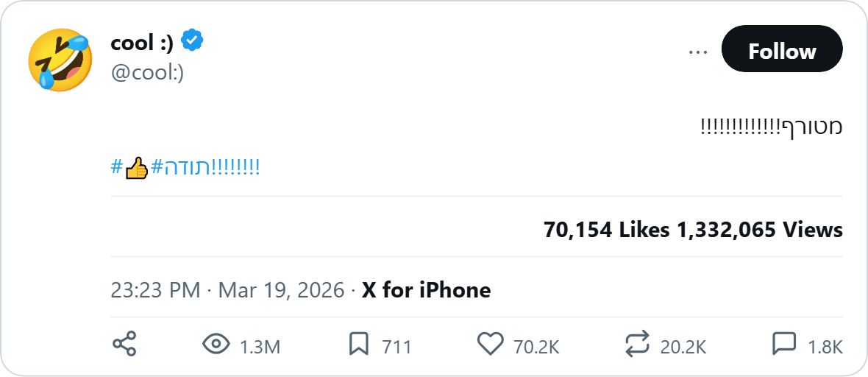The width and height of the screenshot is (868, 377).
Task: Click the @cool:) handle
Action: pos(147,73)
